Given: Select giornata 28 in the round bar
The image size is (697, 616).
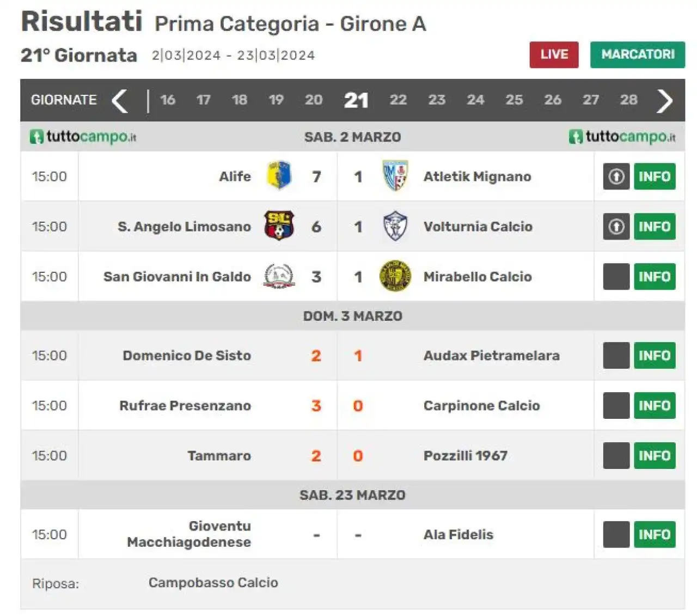Looking at the screenshot, I should pyautogui.click(x=629, y=100).
